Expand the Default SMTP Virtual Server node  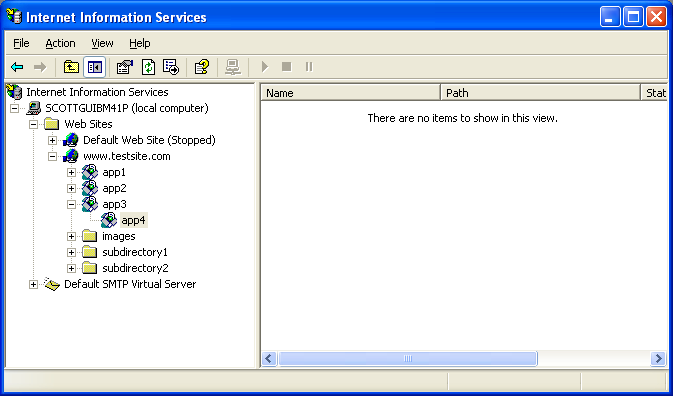click(x=33, y=284)
